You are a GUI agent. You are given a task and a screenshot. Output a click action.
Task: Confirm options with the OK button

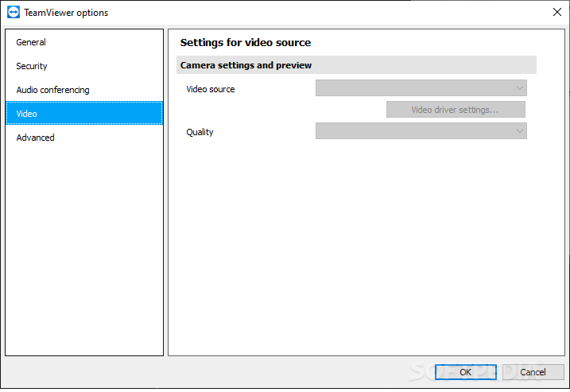[466, 372]
